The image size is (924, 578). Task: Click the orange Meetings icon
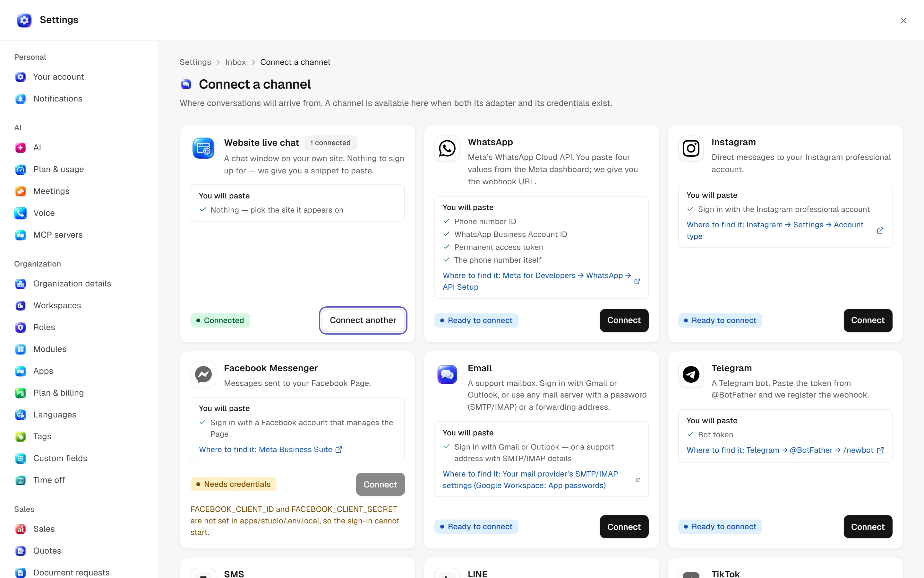(x=21, y=191)
